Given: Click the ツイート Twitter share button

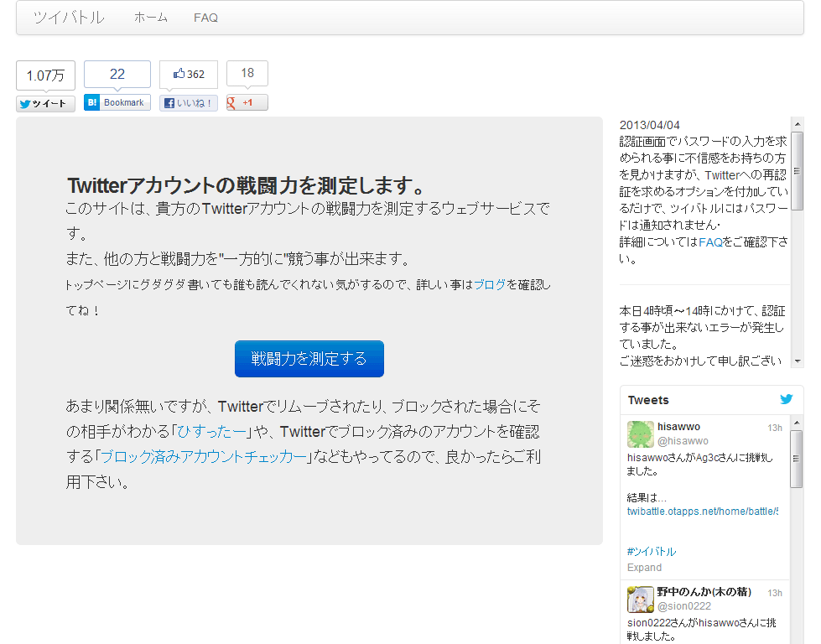Looking at the screenshot, I should [45, 104].
